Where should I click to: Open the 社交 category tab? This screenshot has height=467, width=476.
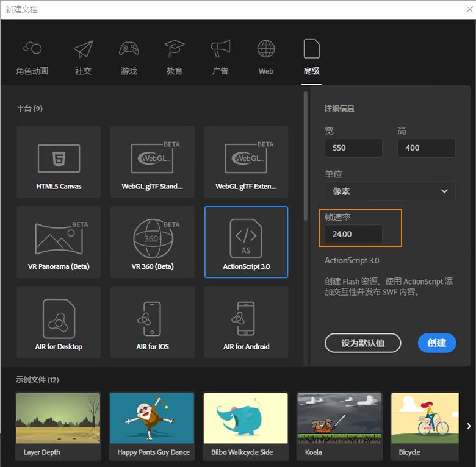tap(83, 58)
